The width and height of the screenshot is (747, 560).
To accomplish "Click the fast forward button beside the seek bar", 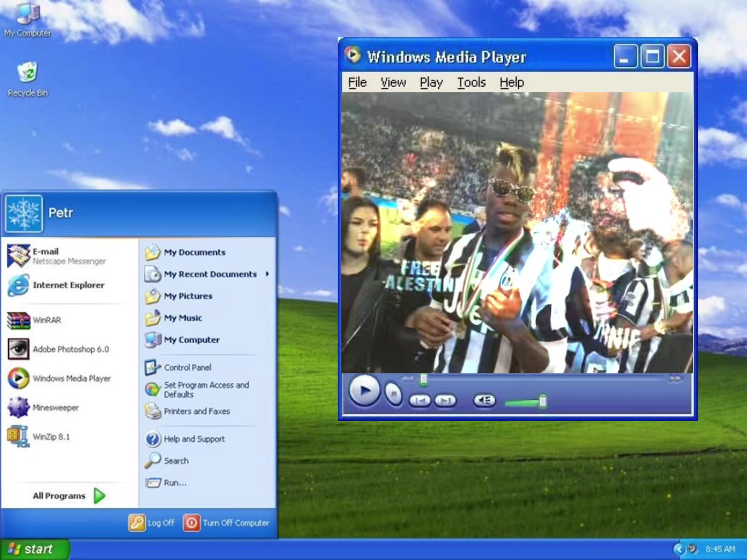I will (x=675, y=379).
